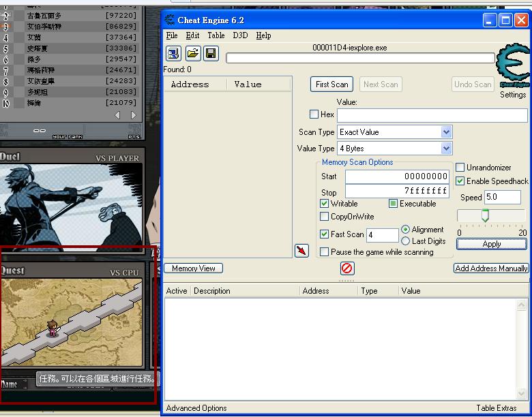The width and height of the screenshot is (532, 417).
Task: Open the File menu
Action: [172, 35]
